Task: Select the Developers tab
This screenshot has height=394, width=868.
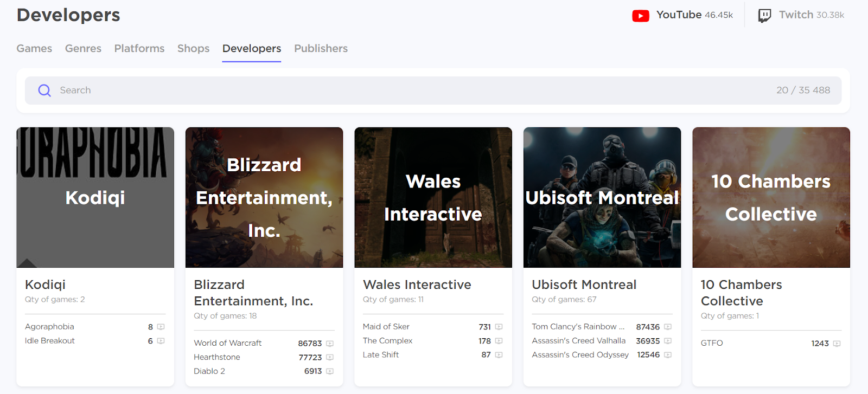Action: [252, 48]
